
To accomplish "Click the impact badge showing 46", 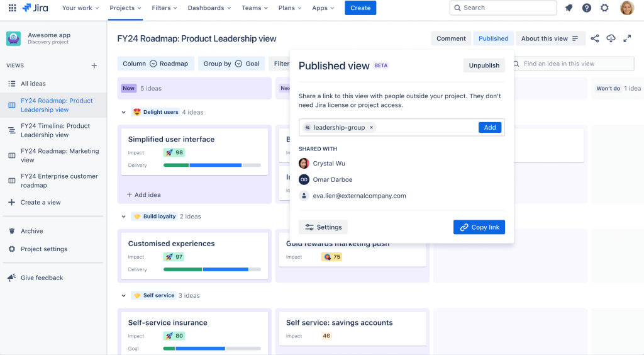I will point(326,335).
